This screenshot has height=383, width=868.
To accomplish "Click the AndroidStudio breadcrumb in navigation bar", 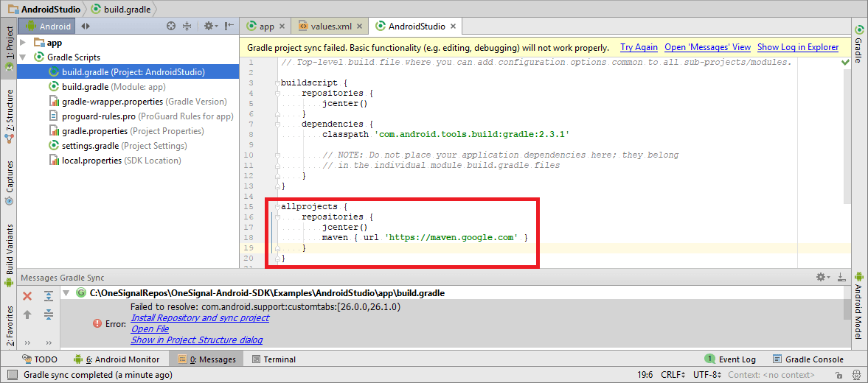I will (43, 9).
